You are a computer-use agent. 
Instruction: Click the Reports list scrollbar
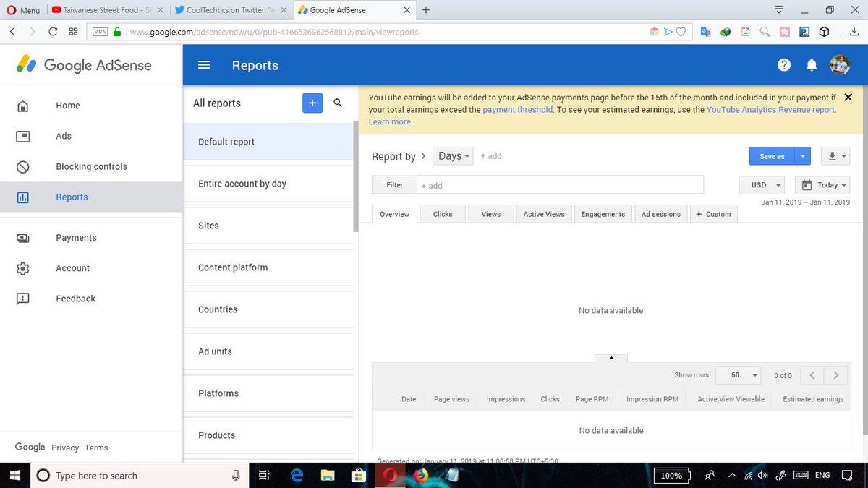tap(355, 176)
